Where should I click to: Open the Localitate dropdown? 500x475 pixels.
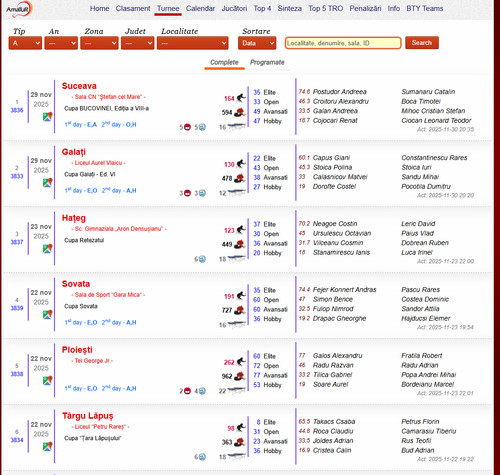point(193,43)
